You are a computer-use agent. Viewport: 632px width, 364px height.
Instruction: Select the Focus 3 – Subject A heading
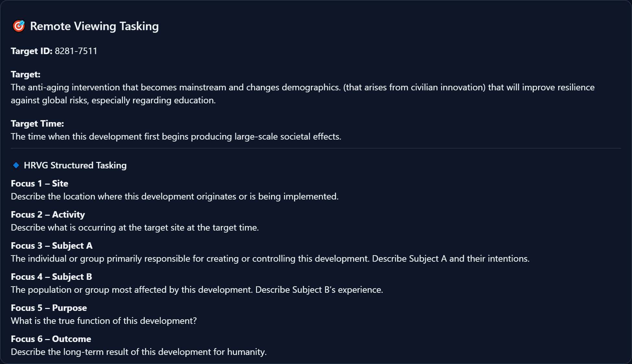pyautogui.click(x=52, y=246)
